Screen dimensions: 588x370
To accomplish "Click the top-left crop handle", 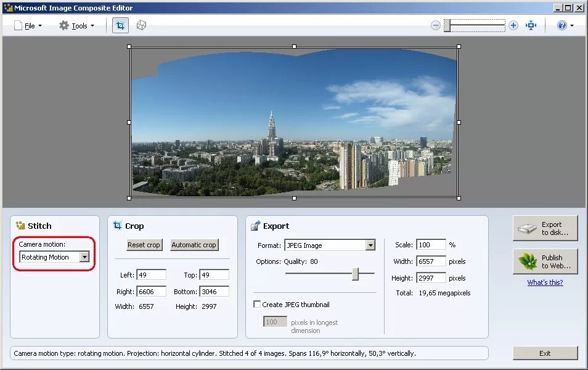I will point(129,46).
